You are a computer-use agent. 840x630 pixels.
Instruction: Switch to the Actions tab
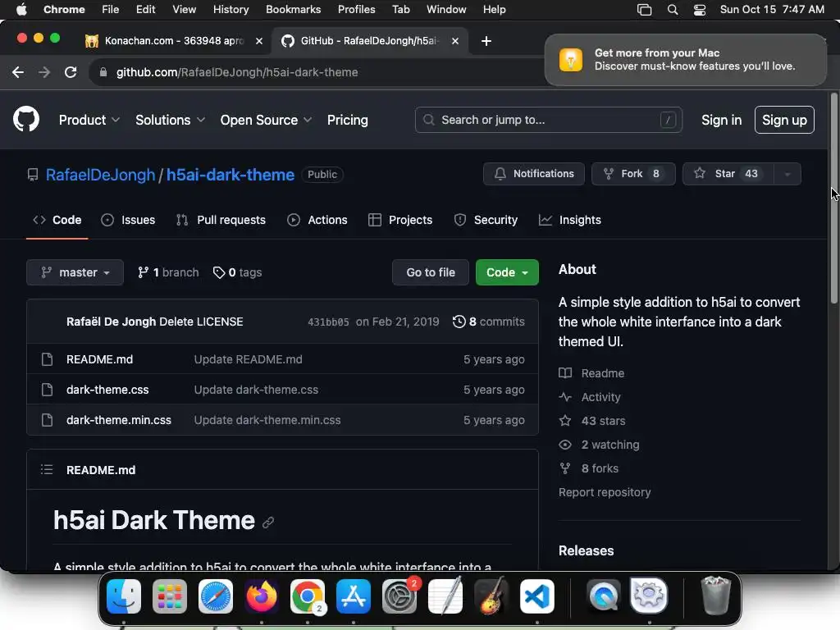(317, 220)
